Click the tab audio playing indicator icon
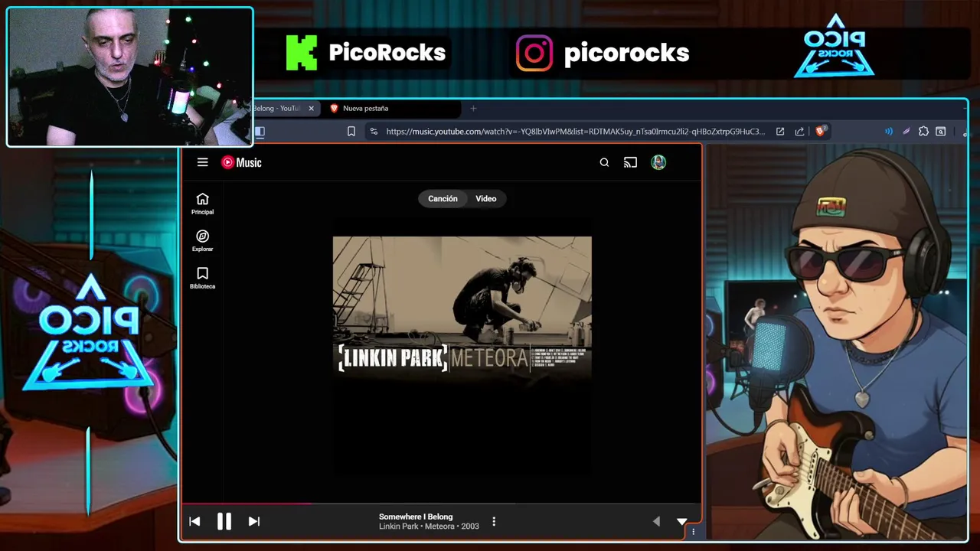This screenshot has height=551, width=980. (889, 132)
